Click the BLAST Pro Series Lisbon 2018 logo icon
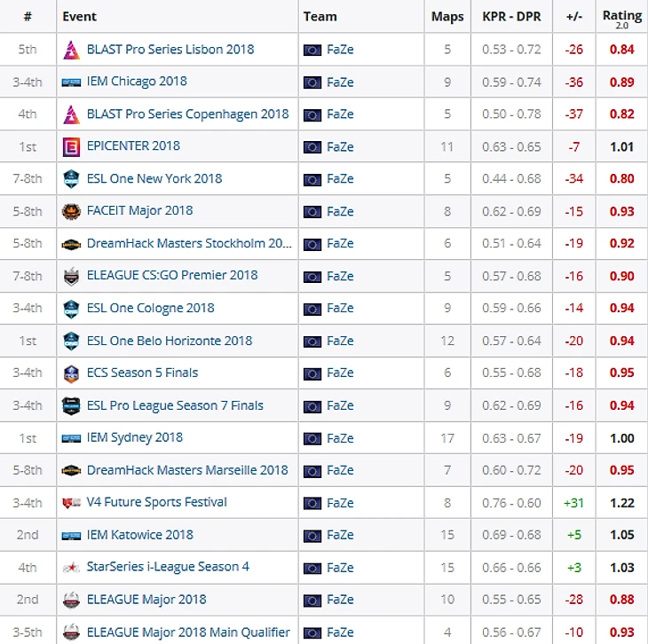This screenshot has width=648, height=644. (72, 50)
